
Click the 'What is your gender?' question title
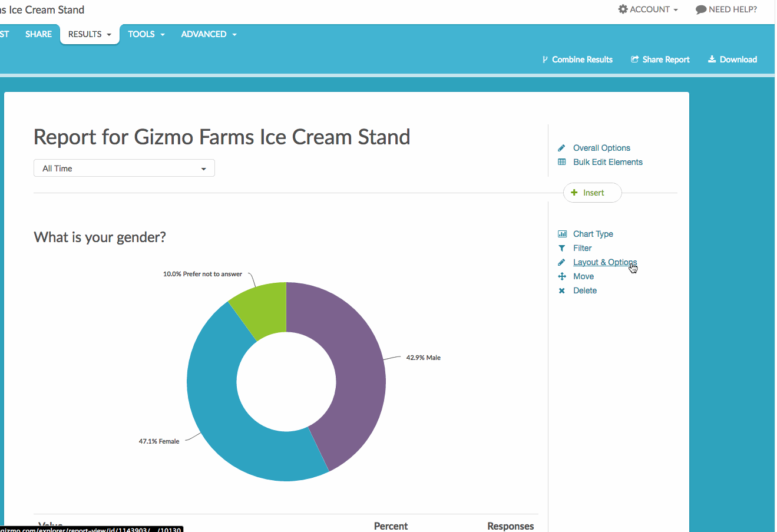(x=100, y=237)
